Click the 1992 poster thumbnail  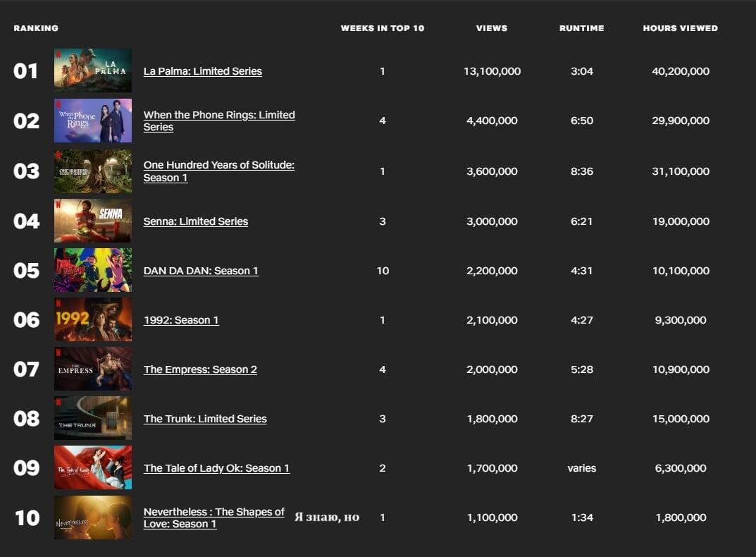(x=92, y=319)
